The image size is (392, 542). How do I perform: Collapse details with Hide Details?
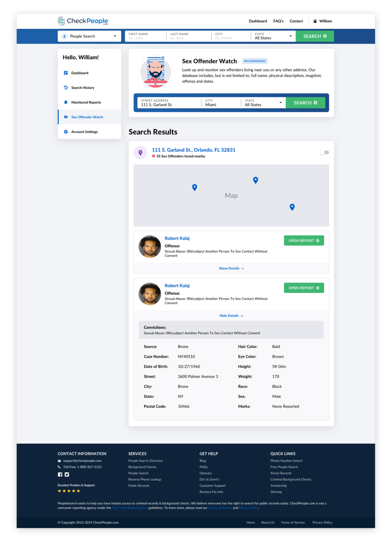tap(231, 316)
